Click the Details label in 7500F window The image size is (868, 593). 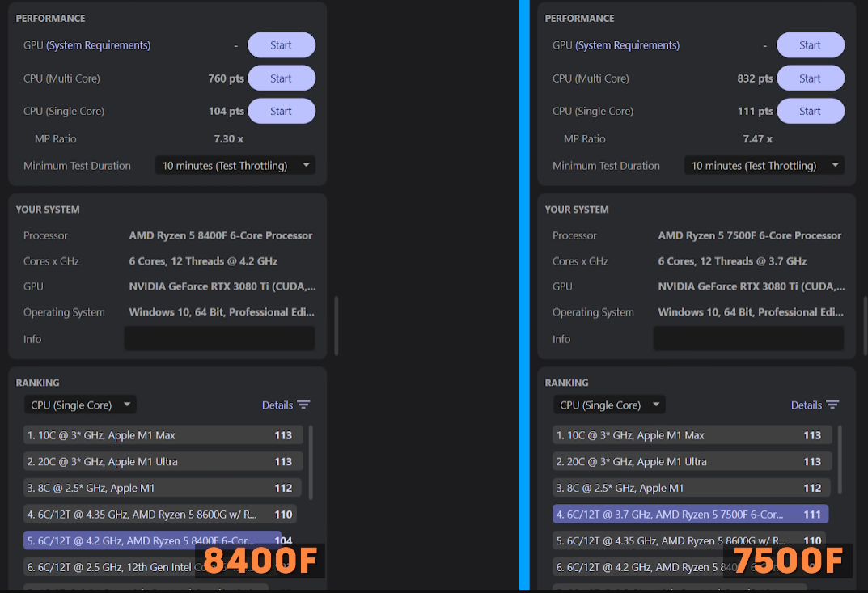point(807,405)
